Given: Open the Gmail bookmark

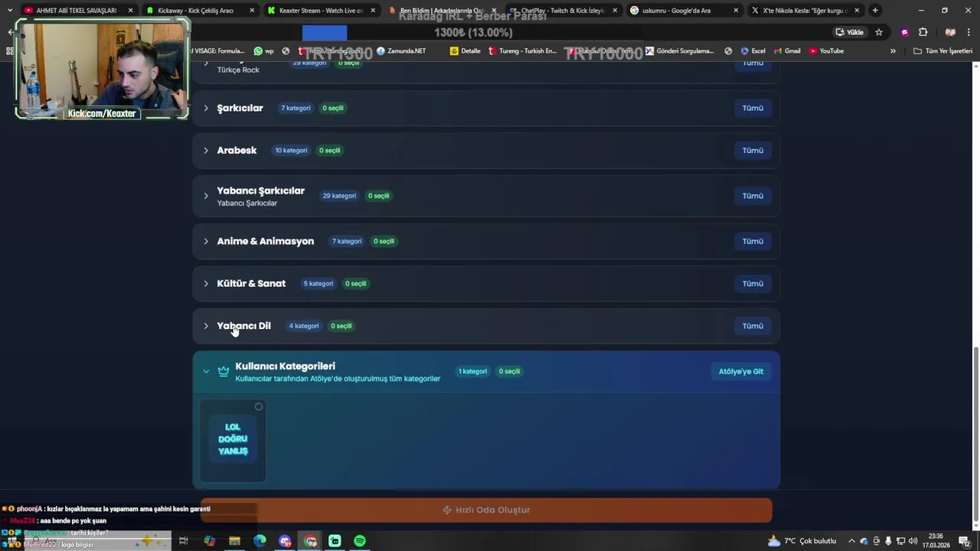Looking at the screenshot, I should (787, 51).
